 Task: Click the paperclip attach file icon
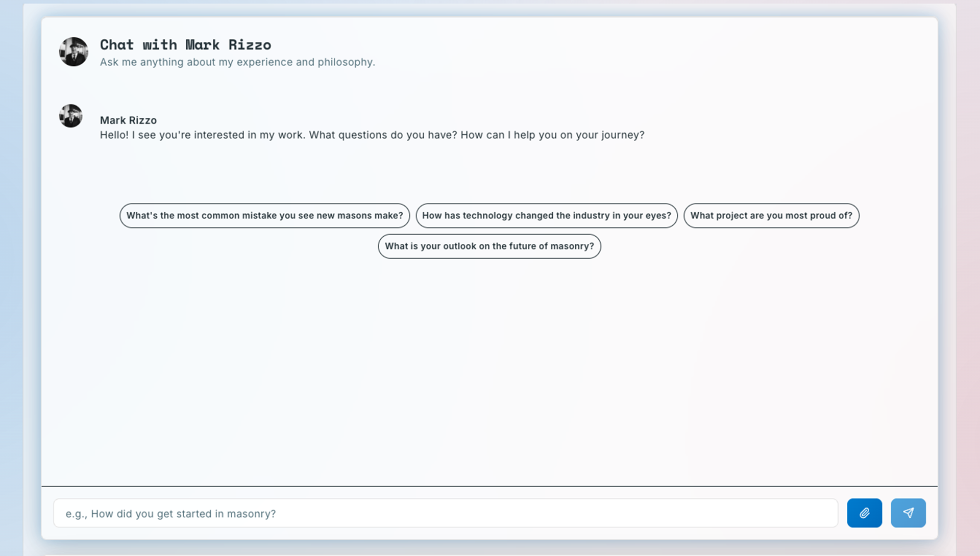coord(864,513)
